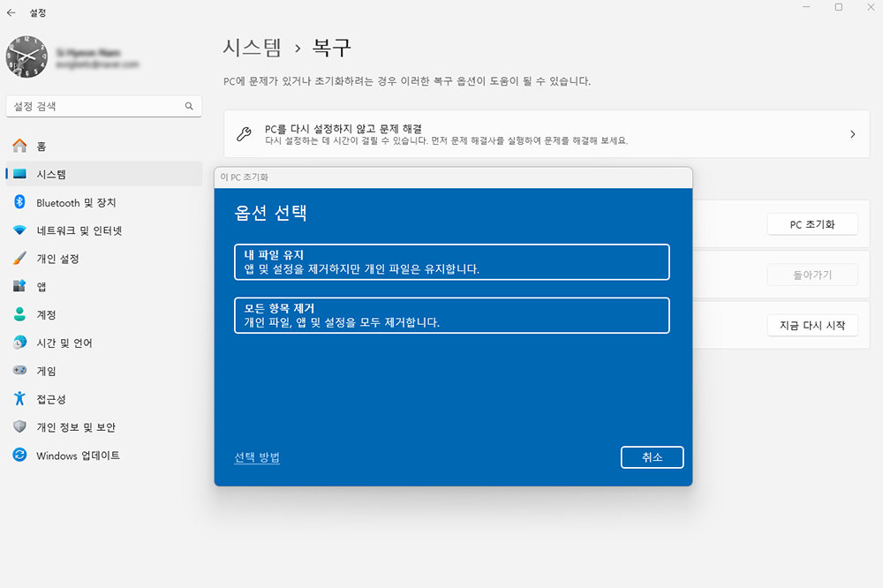
Task: Click the 계정 person icon
Action: [x=19, y=314]
